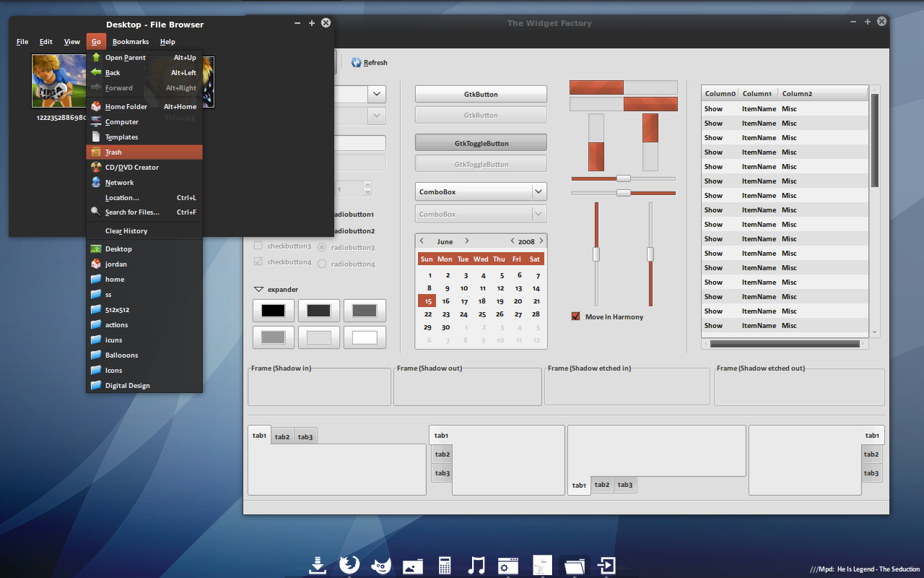924x578 pixels.
Task: Click the download arrow dock icon
Action: 318,565
